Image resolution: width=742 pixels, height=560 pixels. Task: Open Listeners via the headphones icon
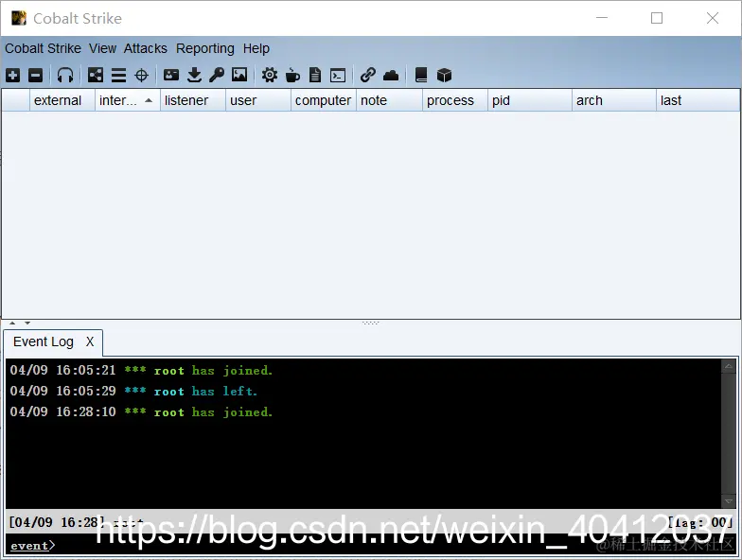[x=65, y=76]
